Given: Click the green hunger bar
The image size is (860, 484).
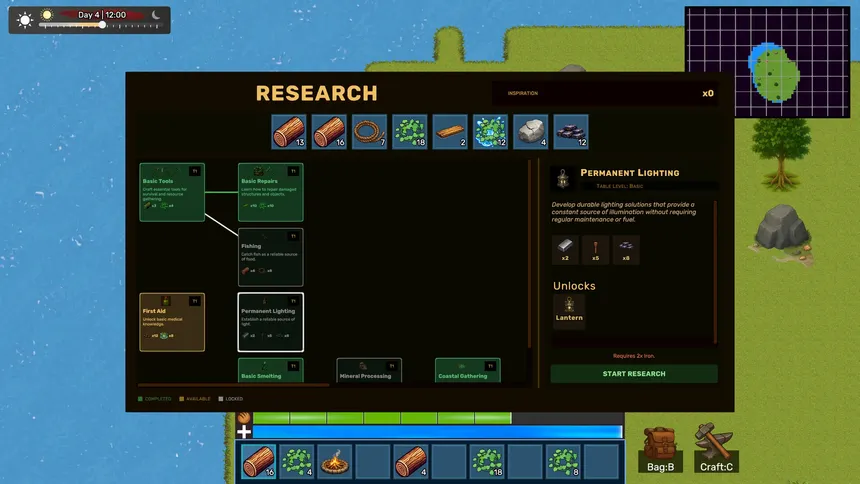Looking at the screenshot, I should point(382,418).
